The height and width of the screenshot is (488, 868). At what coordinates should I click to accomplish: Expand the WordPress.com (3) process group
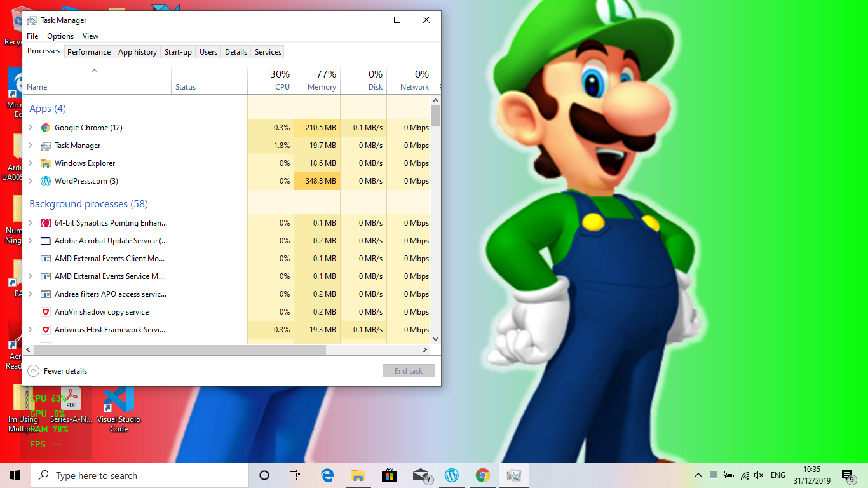30,181
